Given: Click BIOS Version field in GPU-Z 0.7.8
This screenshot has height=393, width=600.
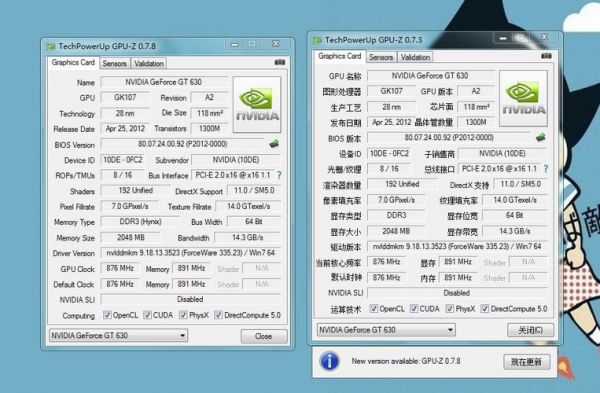Looking at the screenshot, I should [183, 144].
